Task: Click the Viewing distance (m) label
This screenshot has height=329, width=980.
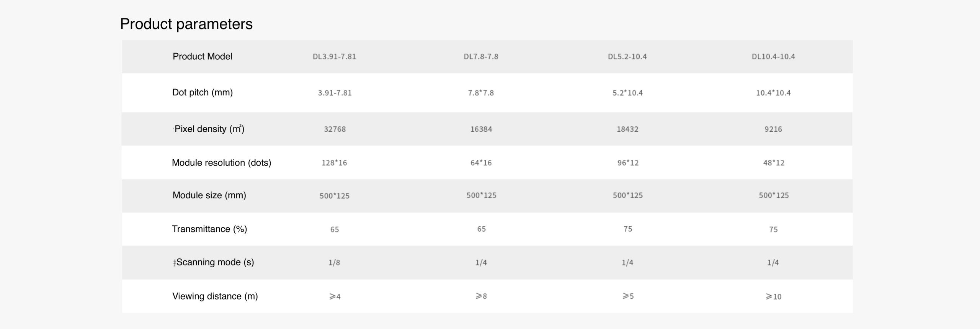Action: click(x=215, y=296)
